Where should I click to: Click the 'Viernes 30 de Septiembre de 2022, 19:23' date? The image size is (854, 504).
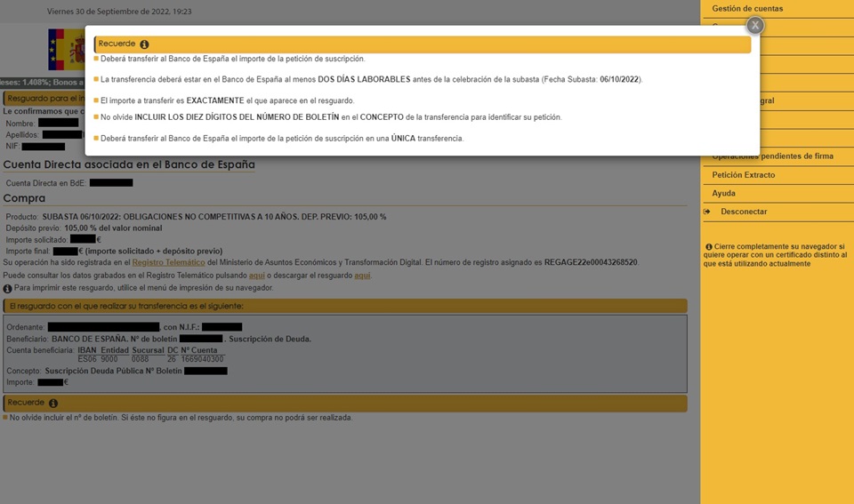(119, 12)
